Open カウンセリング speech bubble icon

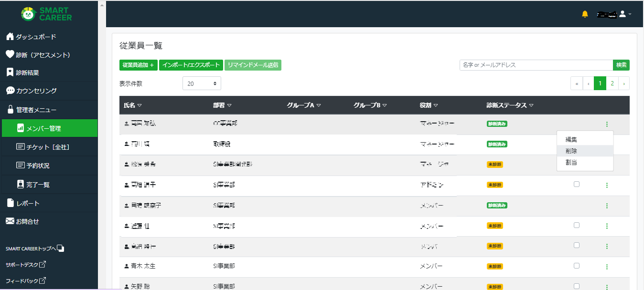coord(10,91)
